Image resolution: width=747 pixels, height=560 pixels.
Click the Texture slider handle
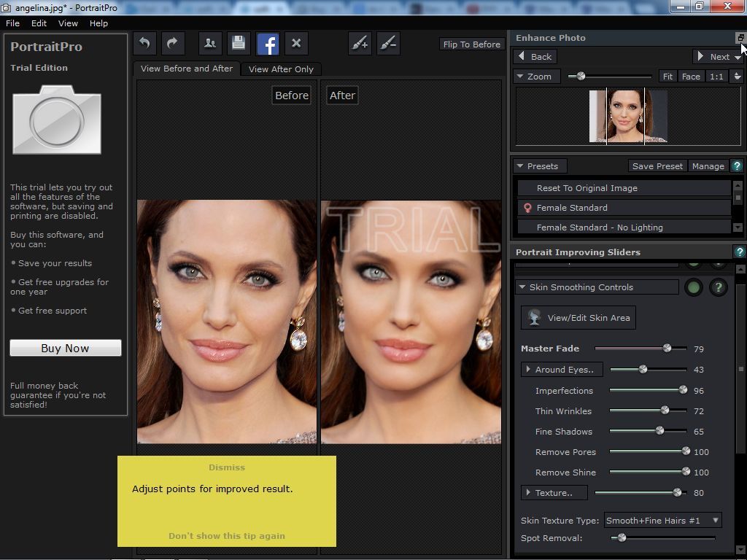click(x=677, y=492)
